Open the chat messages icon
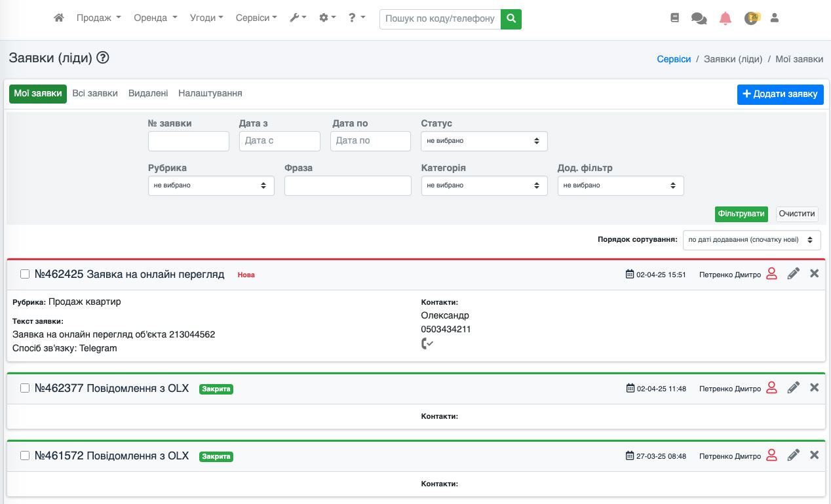The width and height of the screenshot is (831, 504). 699,18
